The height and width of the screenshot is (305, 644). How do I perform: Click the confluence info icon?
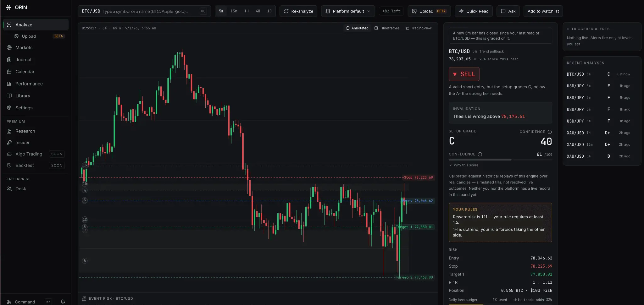click(x=480, y=154)
